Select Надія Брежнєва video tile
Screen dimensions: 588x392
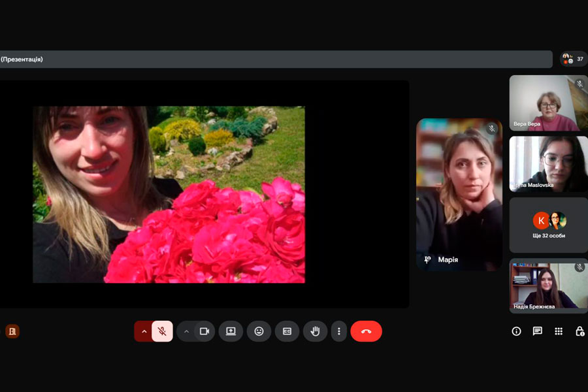549,286
